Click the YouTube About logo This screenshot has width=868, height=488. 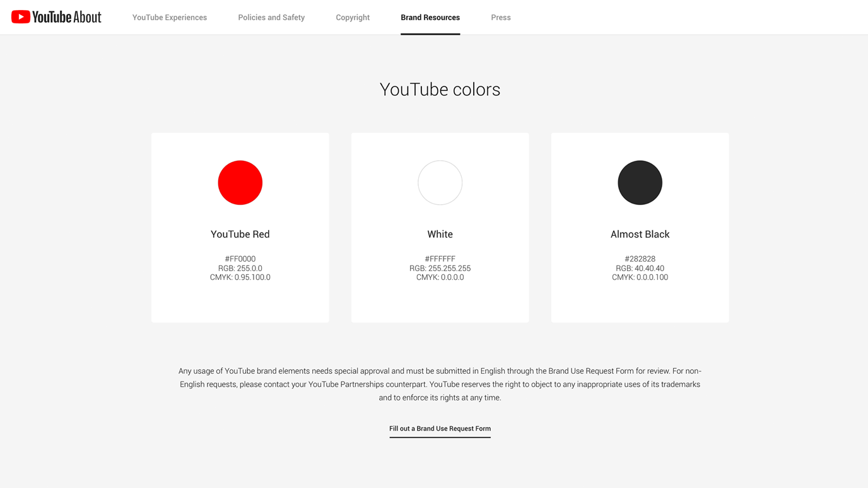point(56,17)
